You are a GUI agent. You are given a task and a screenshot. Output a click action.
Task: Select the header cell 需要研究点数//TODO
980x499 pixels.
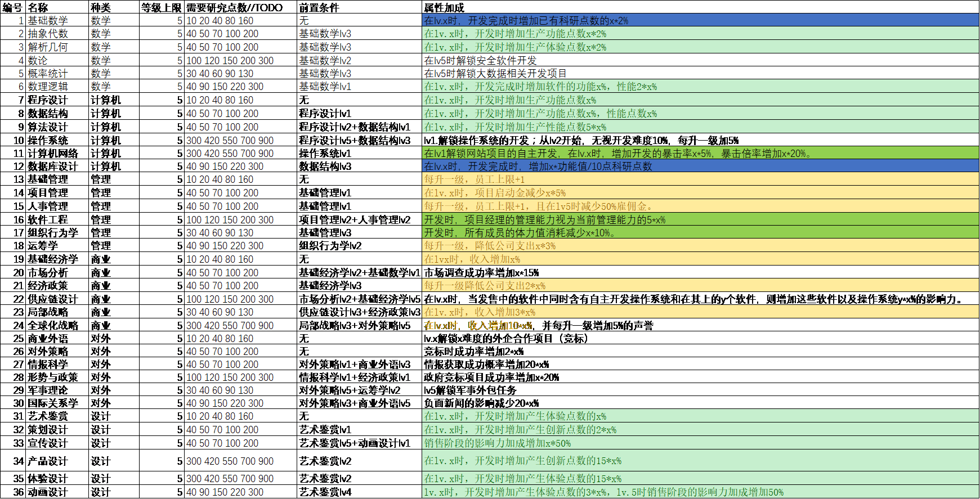coord(240,7)
